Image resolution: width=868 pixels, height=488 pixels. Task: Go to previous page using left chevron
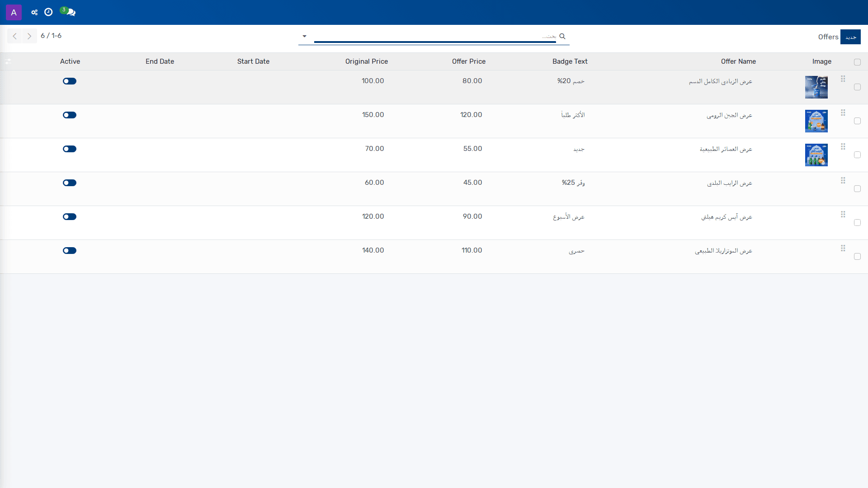click(14, 36)
